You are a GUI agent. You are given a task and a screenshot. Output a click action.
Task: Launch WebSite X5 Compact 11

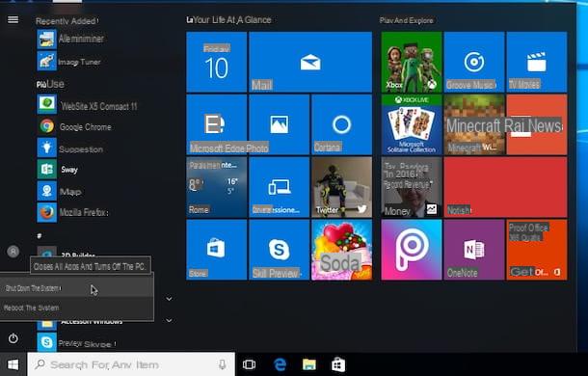tap(88, 106)
